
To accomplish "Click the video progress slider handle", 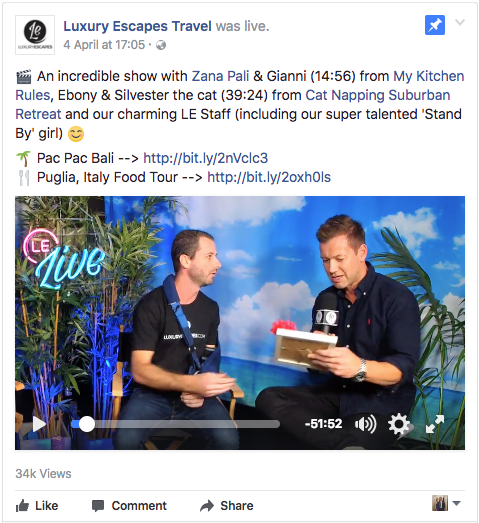I will (87, 424).
